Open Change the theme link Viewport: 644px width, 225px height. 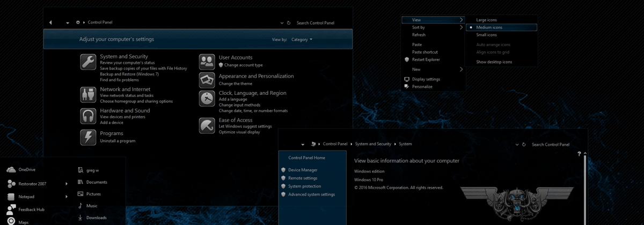pyautogui.click(x=236, y=84)
